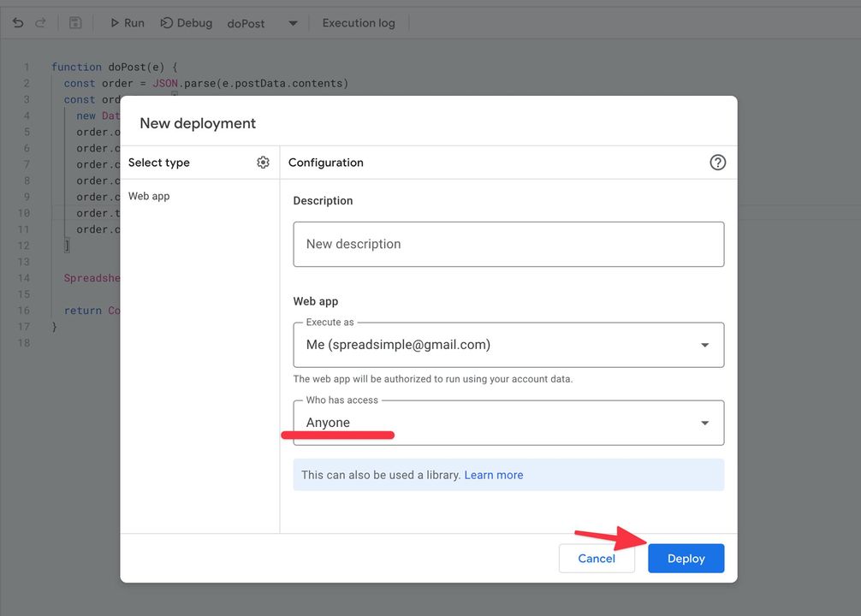The width and height of the screenshot is (861, 616).
Task: Click the undo arrow icon
Action: point(17,23)
